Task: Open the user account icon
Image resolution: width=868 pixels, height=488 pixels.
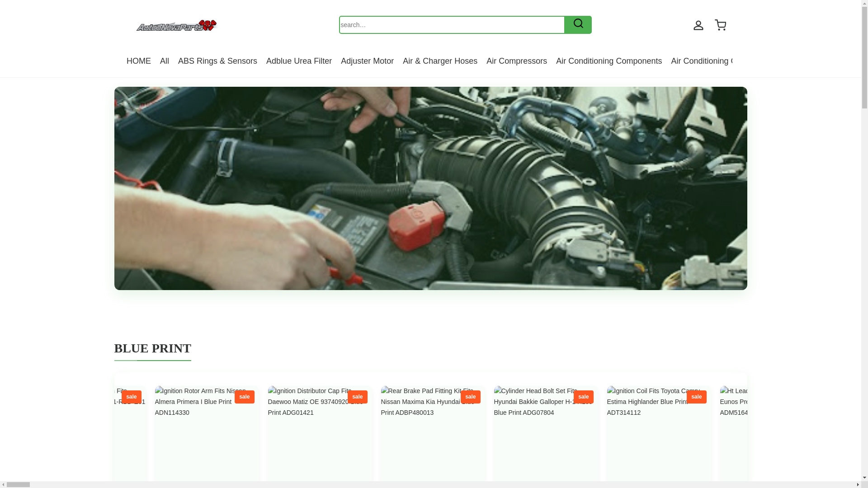Action: (698, 25)
